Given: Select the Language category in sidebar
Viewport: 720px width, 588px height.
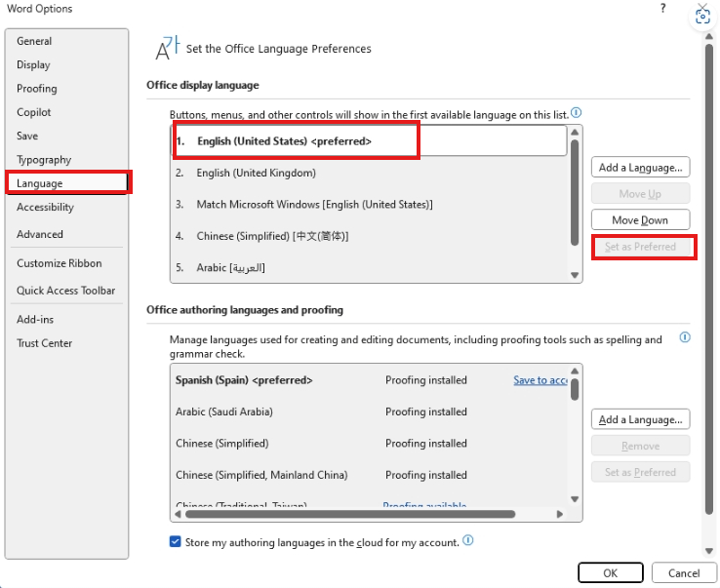Looking at the screenshot, I should [x=67, y=183].
